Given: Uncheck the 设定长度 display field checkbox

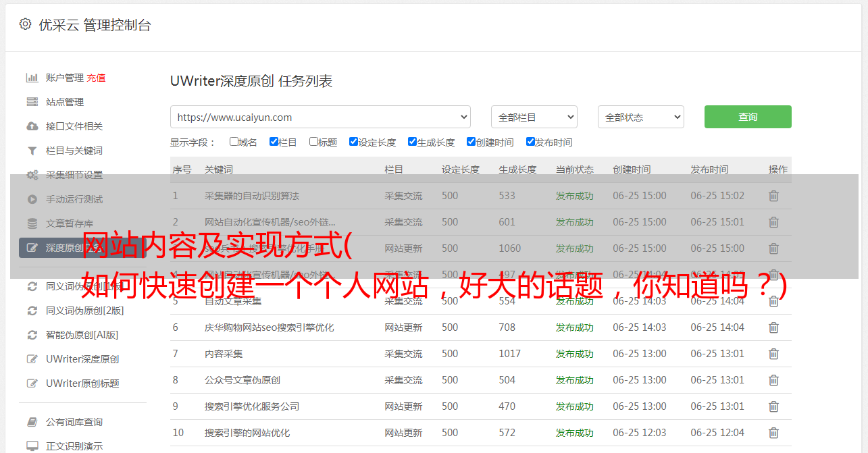Looking at the screenshot, I should pos(353,142).
